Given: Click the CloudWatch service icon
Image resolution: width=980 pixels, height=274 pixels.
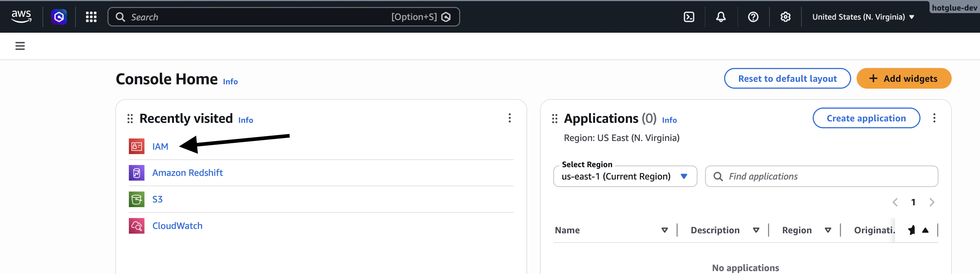Looking at the screenshot, I should [x=136, y=226].
